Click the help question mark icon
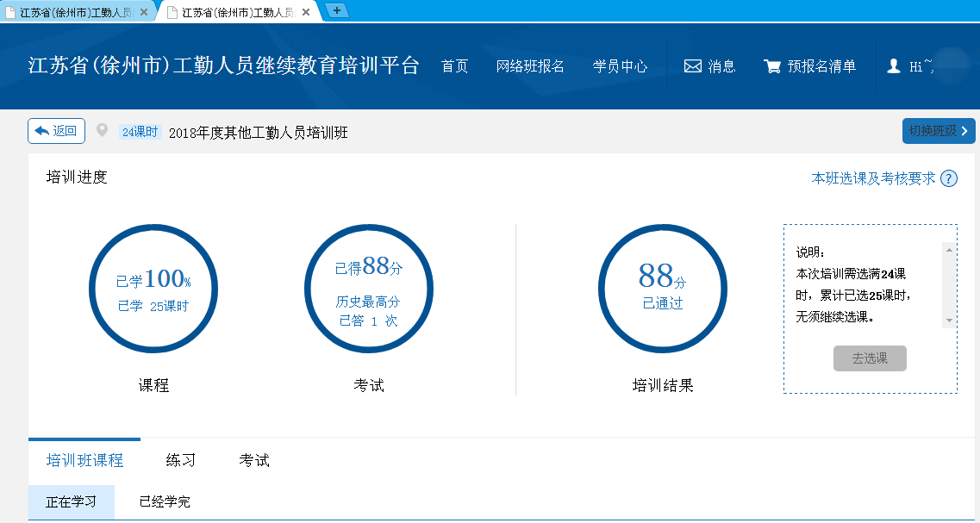The image size is (980, 523). pyautogui.click(x=949, y=178)
